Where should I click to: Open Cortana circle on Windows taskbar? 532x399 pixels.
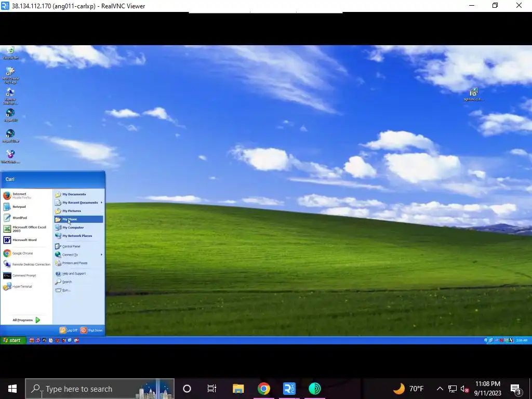[187, 389]
